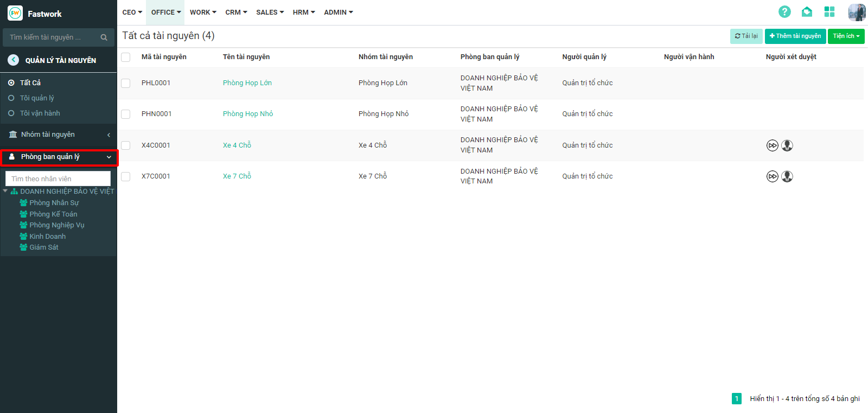Click the approver person icon in Xe 7 Chỗ row
The image size is (868, 413).
click(x=787, y=176)
